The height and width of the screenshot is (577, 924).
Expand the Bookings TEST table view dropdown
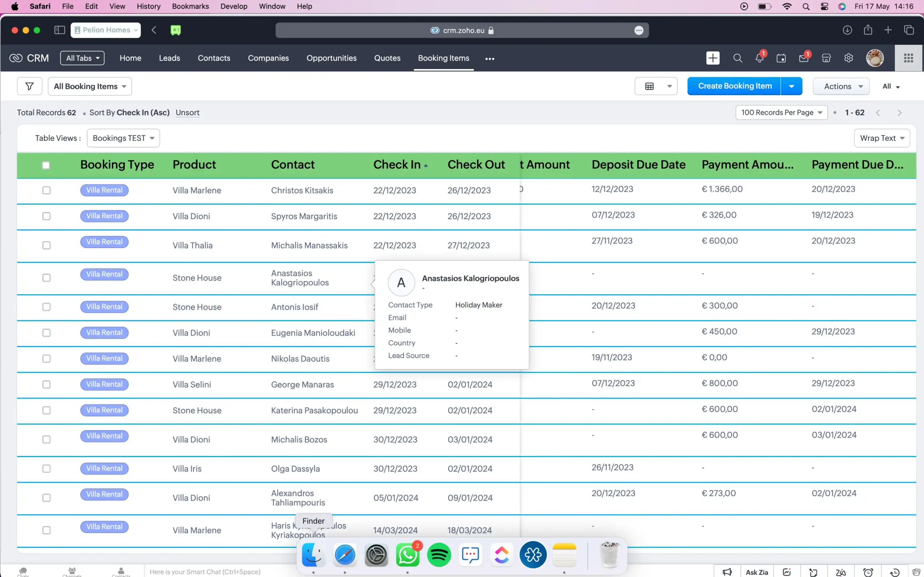coord(123,138)
